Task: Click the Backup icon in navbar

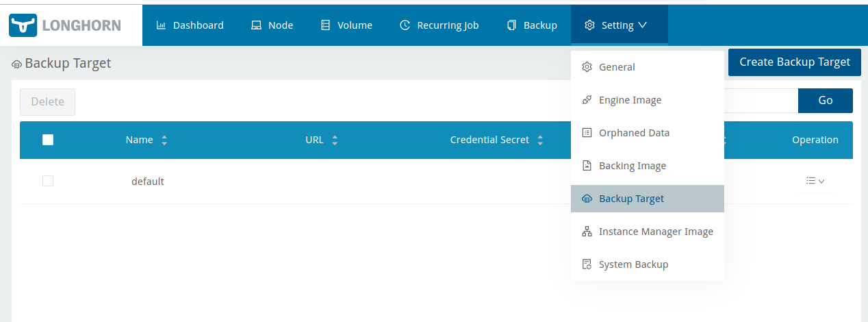Action: [511, 25]
